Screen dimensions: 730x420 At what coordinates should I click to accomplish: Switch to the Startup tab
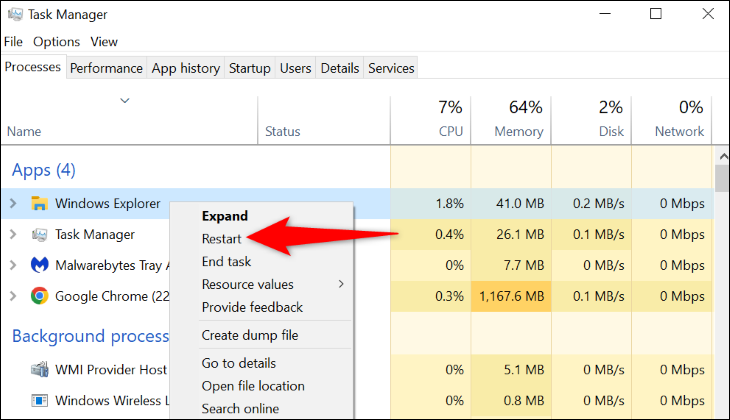(x=250, y=68)
